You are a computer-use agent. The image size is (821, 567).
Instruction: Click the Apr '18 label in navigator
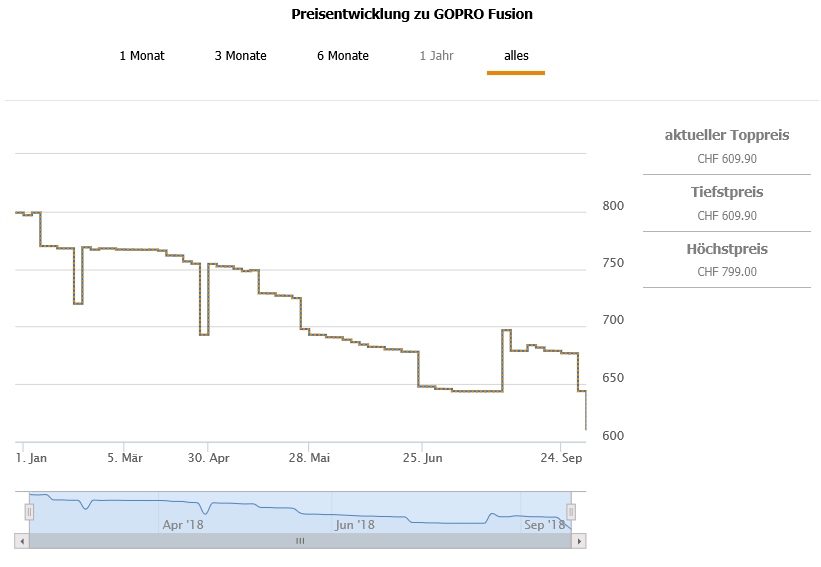coord(182,524)
